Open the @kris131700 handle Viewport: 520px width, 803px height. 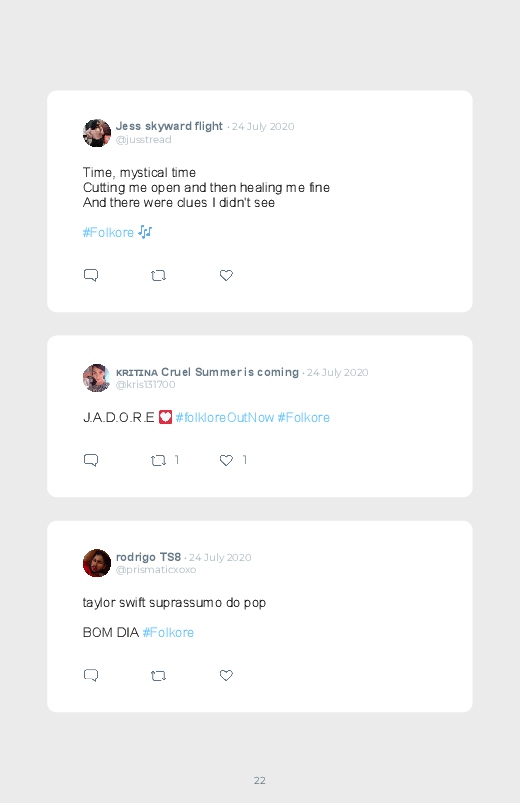tap(145, 385)
